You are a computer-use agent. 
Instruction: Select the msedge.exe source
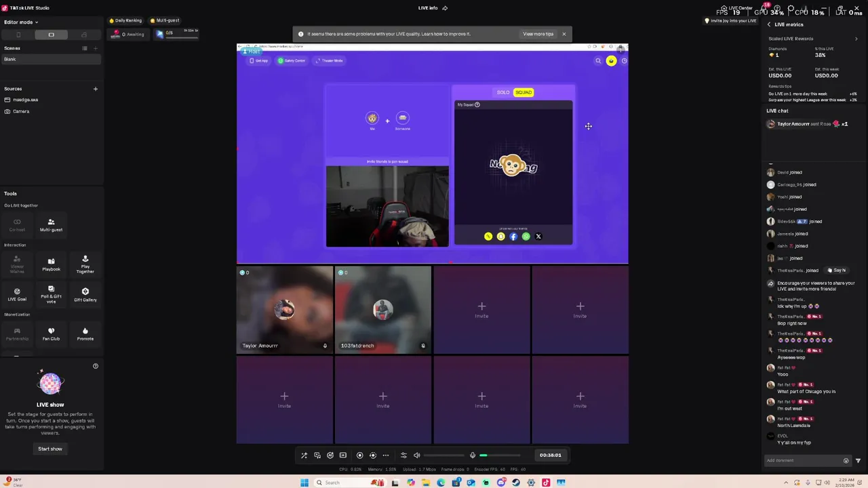click(51, 100)
